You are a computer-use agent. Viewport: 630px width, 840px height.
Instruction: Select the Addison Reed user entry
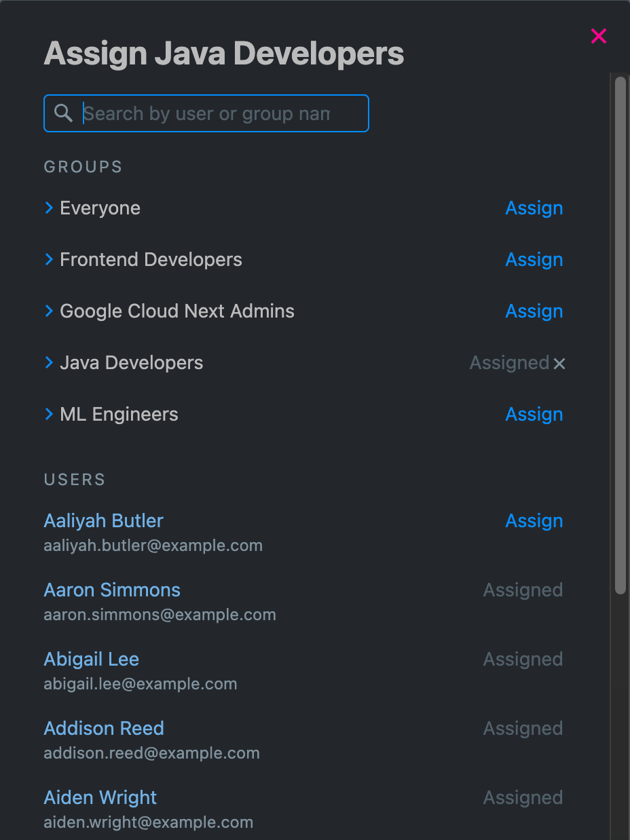pos(103,728)
